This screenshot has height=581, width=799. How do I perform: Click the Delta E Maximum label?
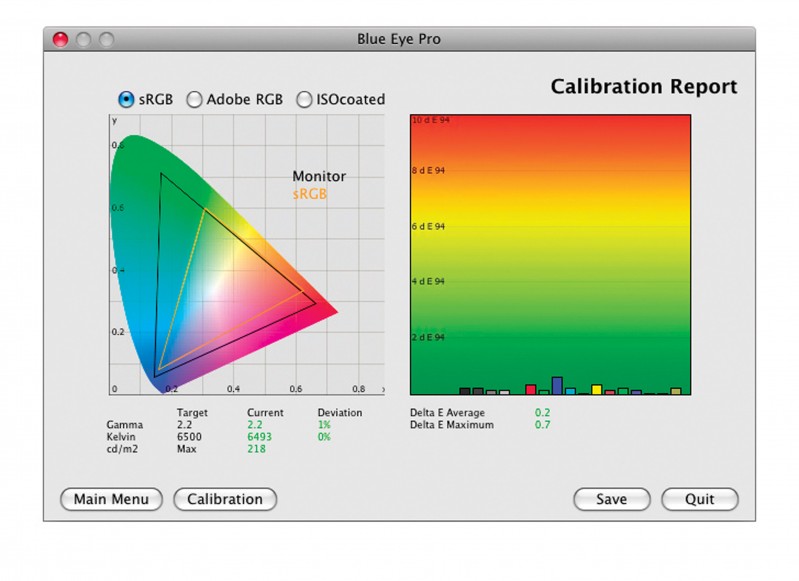coord(452,425)
